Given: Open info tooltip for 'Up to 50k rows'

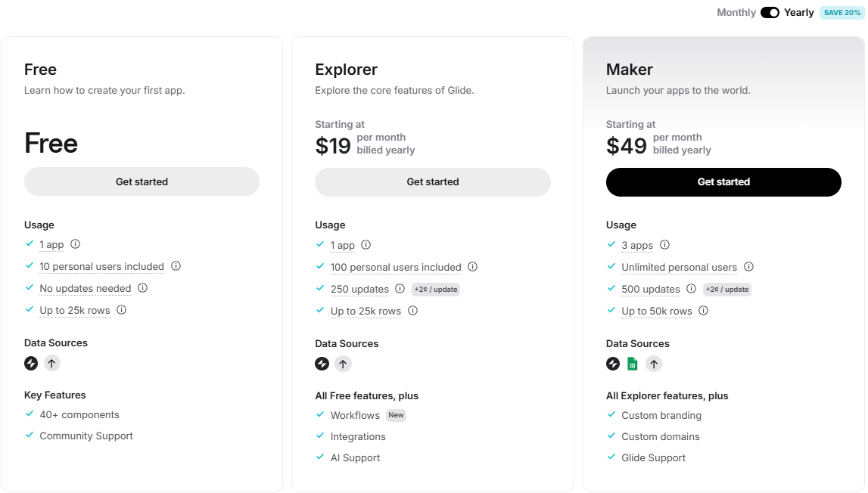Looking at the screenshot, I should point(702,311).
